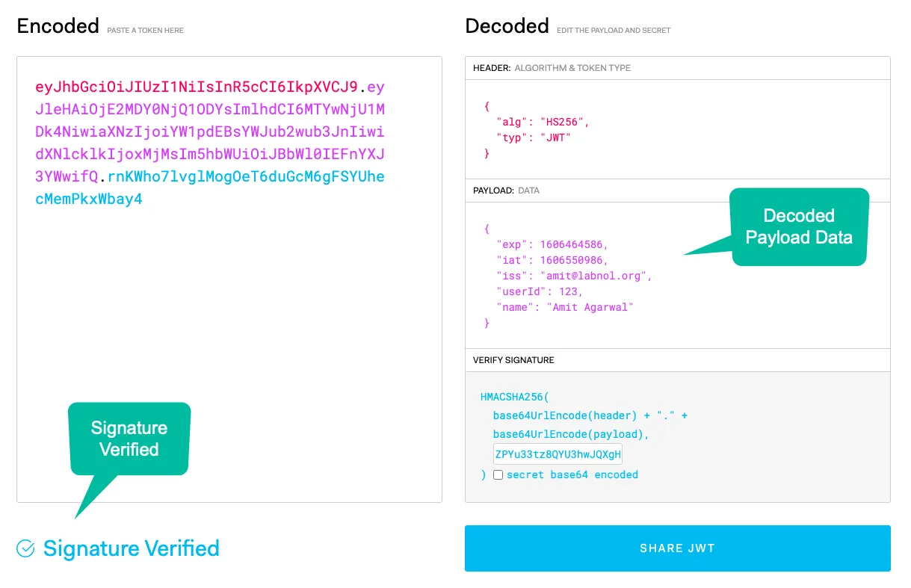The image size is (911, 588).
Task: Click the EDIT THE PAYLOAD AND SECRET label
Action: pos(613,30)
